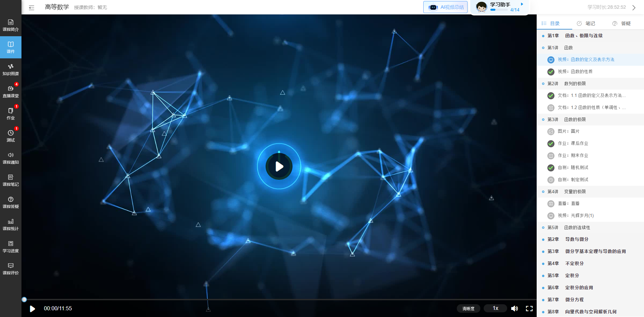Image resolution: width=644 pixels, height=317 pixels.
Task: Enter fullscreen mode
Action: pyautogui.click(x=529, y=309)
